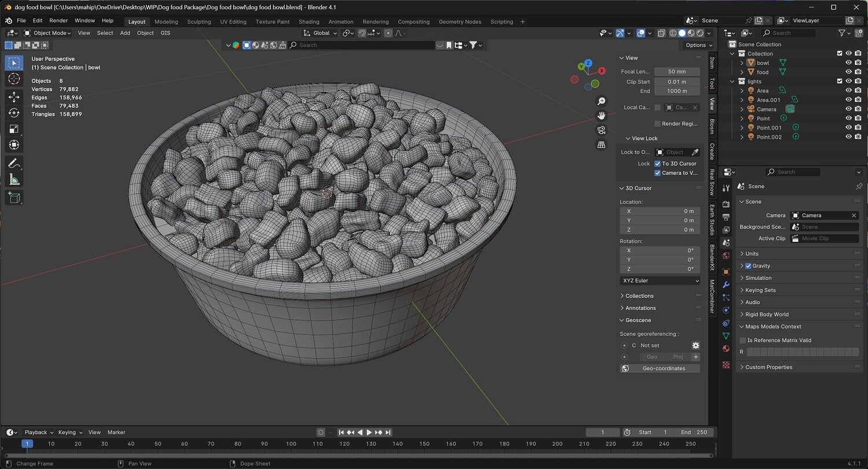Select the Move tool in toolbar
This screenshot has height=469, width=868.
coord(14,97)
